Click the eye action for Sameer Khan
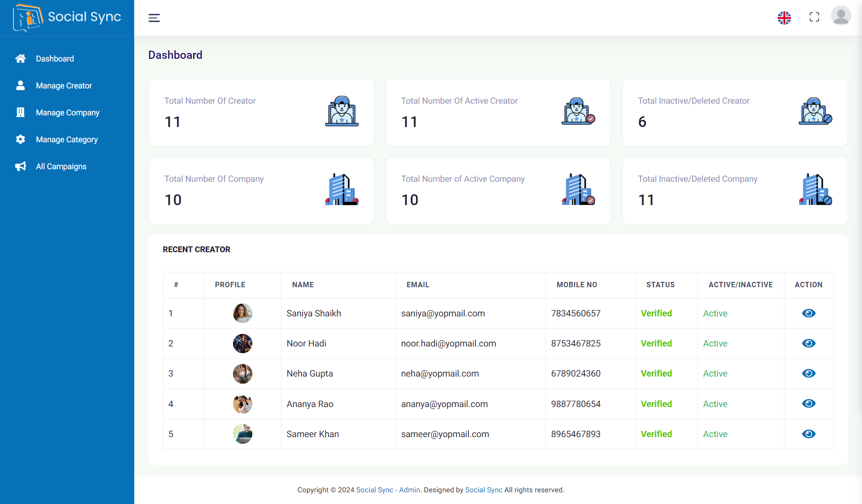 (x=809, y=434)
